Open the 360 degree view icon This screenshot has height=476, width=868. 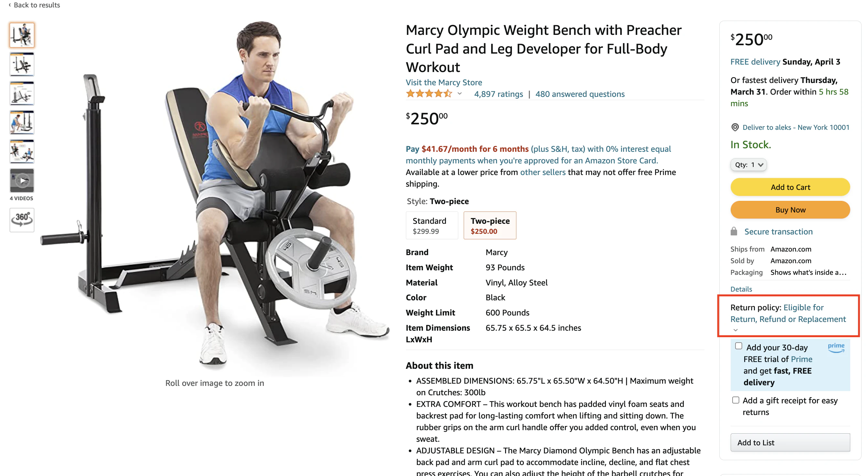tap(22, 220)
